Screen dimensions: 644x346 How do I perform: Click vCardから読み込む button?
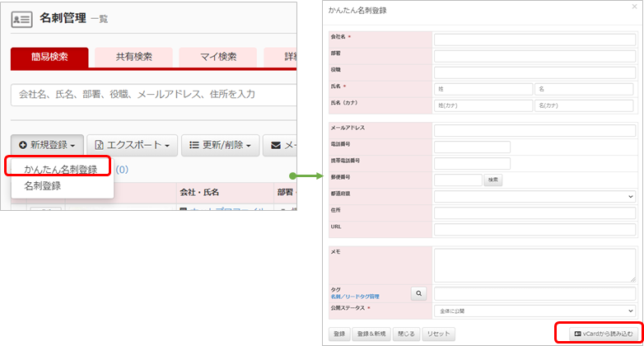(x=602, y=334)
